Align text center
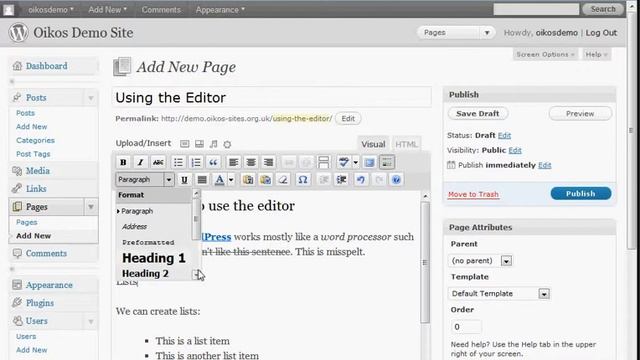The width and height of the screenshot is (640, 360). click(x=251, y=162)
